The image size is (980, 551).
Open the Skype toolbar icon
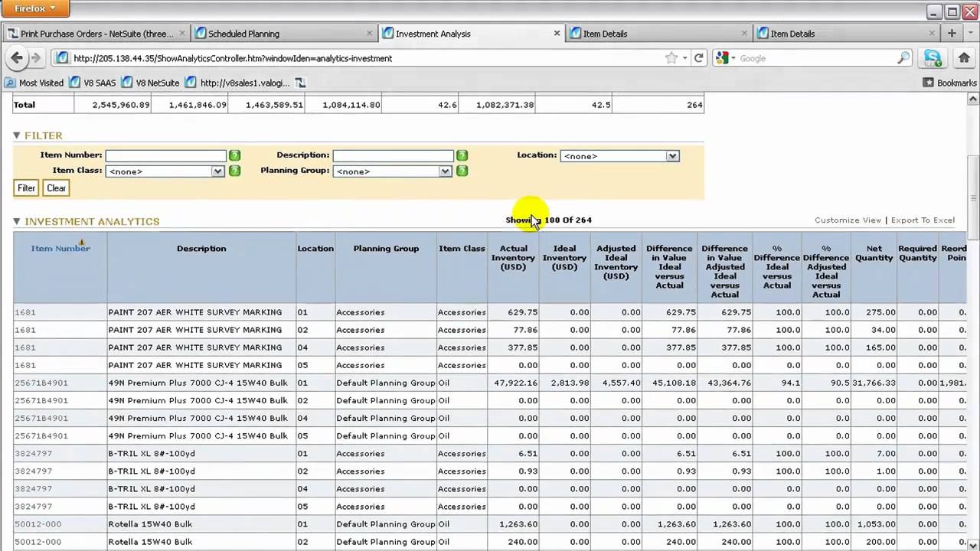(933, 58)
